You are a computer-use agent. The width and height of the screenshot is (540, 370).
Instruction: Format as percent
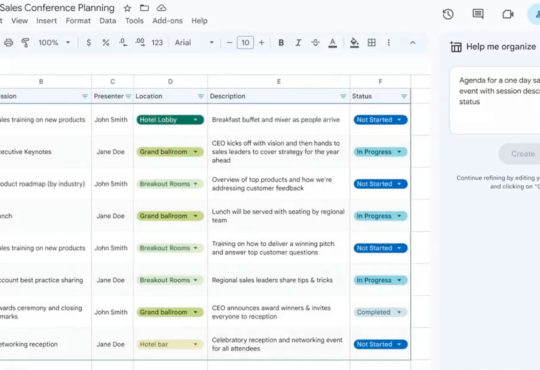pyautogui.click(x=106, y=43)
